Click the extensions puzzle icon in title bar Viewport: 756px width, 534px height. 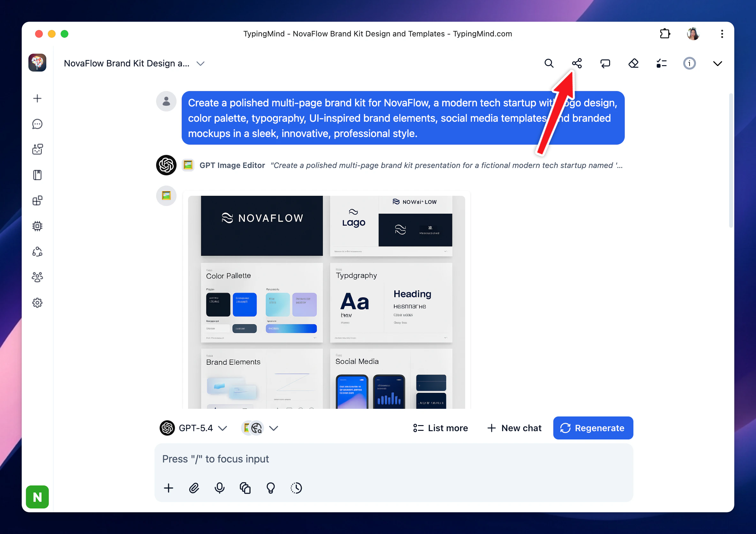pos(665,34)
